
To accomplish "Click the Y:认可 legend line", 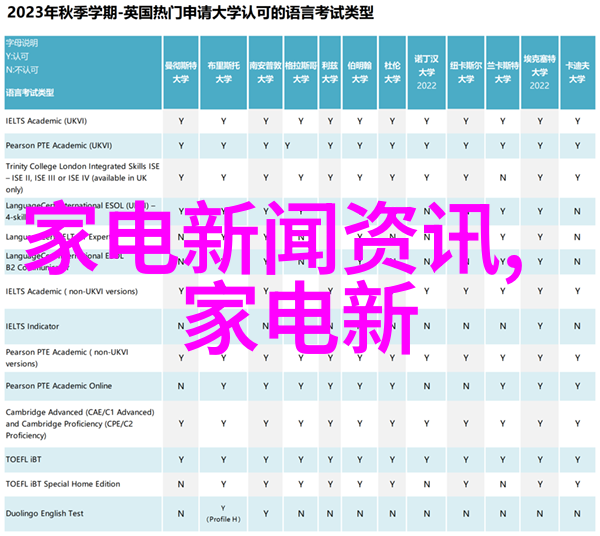I will 17,56.
